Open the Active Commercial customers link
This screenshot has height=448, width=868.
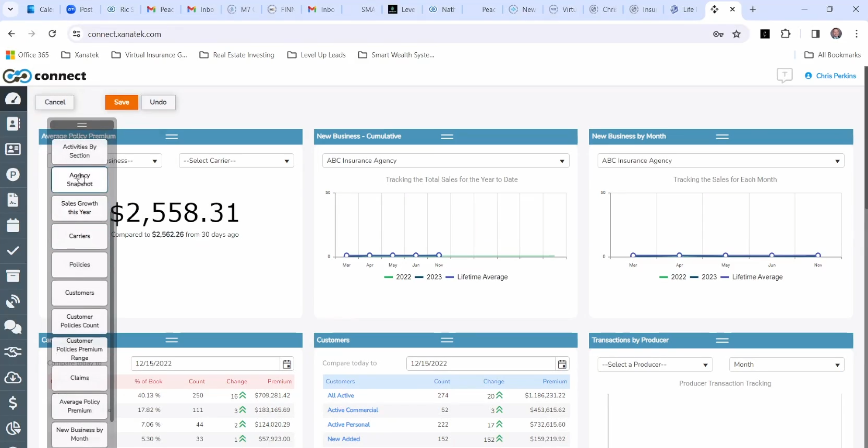pyautogui.click(x=353, y=410)
